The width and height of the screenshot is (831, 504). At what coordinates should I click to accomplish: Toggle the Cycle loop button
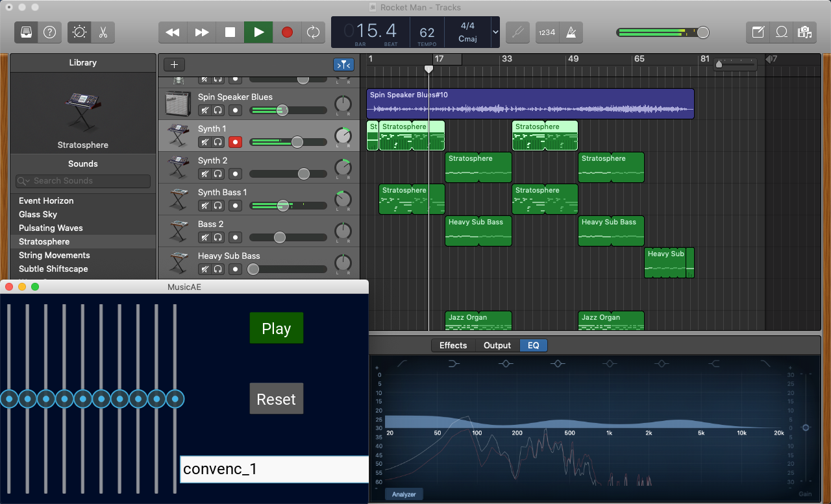coord(313,32)
